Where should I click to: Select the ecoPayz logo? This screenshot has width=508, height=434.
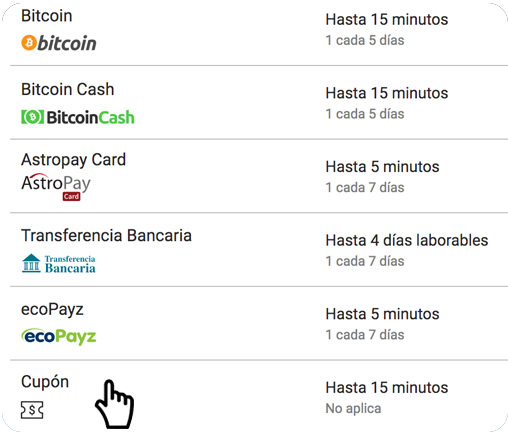(59, 336)
